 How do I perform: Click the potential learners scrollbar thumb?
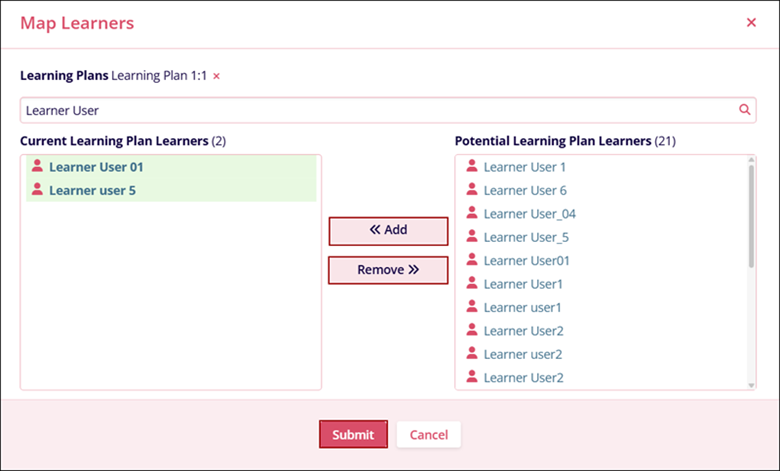click(751, 215)
